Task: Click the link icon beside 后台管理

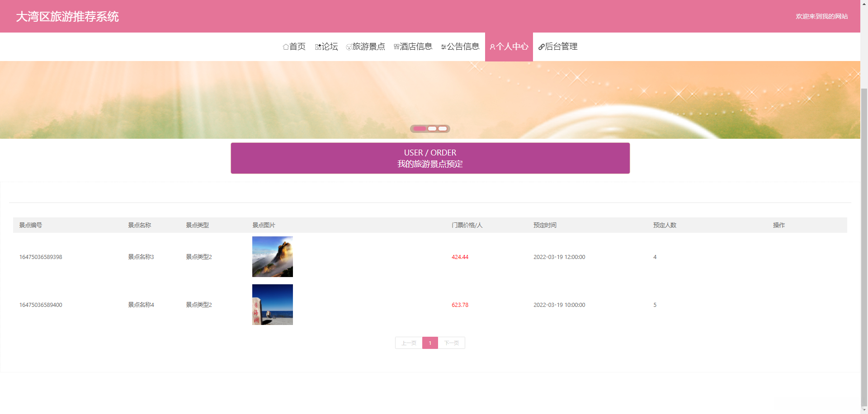Action: tap(541, 47)
